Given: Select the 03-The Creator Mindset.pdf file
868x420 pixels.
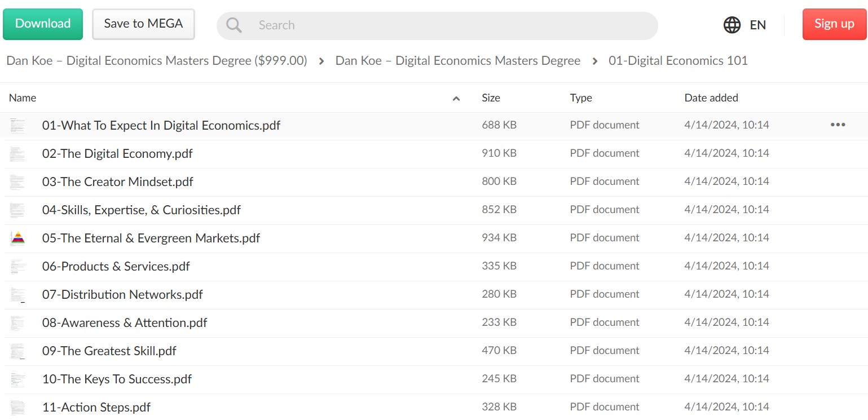Looking at the screenshot, I should (434, 182).
